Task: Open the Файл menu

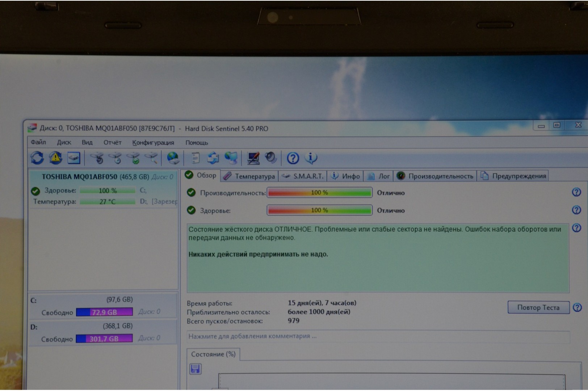Action: pyautogui.click(x=38, y=142)
